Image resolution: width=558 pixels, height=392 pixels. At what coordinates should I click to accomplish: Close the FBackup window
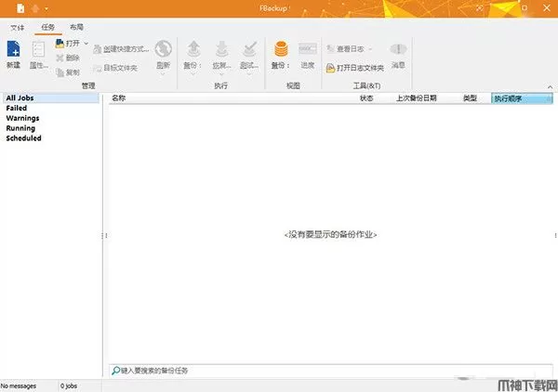[547, 7]
